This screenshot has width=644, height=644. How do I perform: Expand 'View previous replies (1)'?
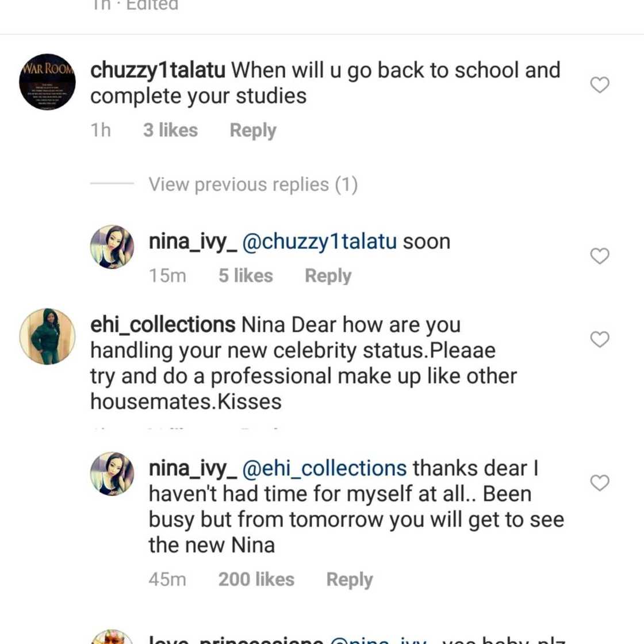(x=253, y=184)
